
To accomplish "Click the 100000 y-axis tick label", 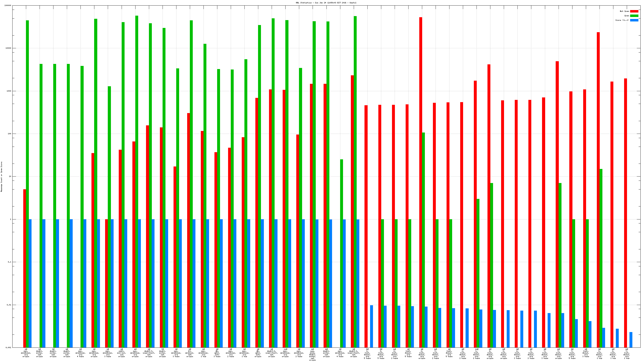I will pyautogui.click(x=8, y=6).
